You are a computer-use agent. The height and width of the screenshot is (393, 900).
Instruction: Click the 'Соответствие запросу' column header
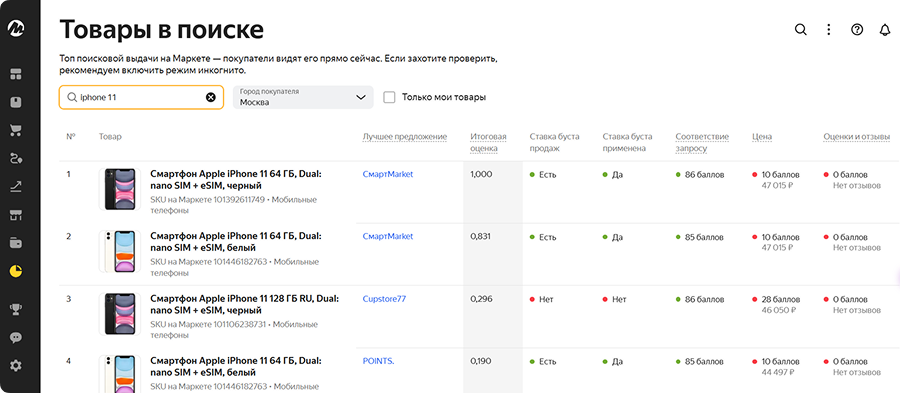702,142
